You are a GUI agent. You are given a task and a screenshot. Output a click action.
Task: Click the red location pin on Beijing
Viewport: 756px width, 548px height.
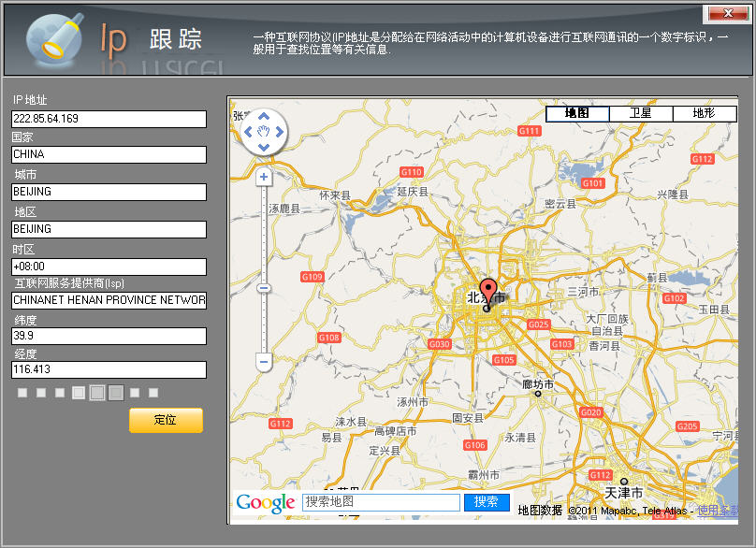click(x=487, y=291)
